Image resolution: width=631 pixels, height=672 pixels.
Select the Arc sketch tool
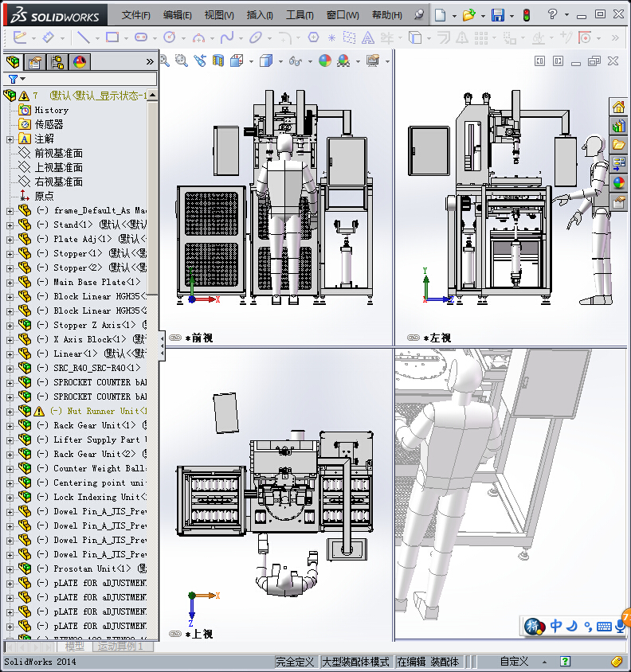coord(198,37)
